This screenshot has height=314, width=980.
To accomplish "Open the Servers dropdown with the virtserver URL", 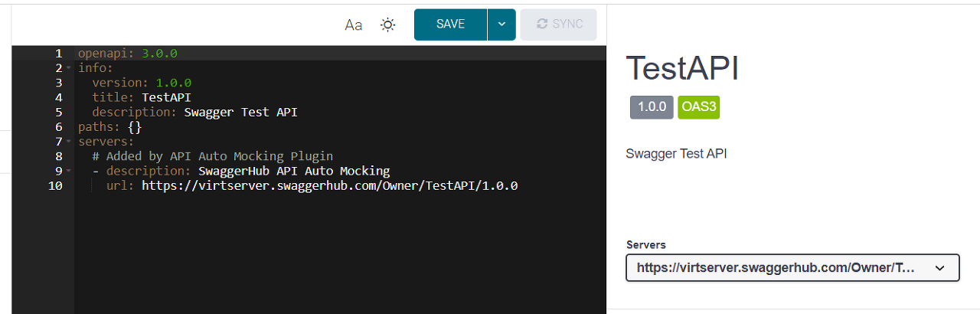I will [792, 268].
